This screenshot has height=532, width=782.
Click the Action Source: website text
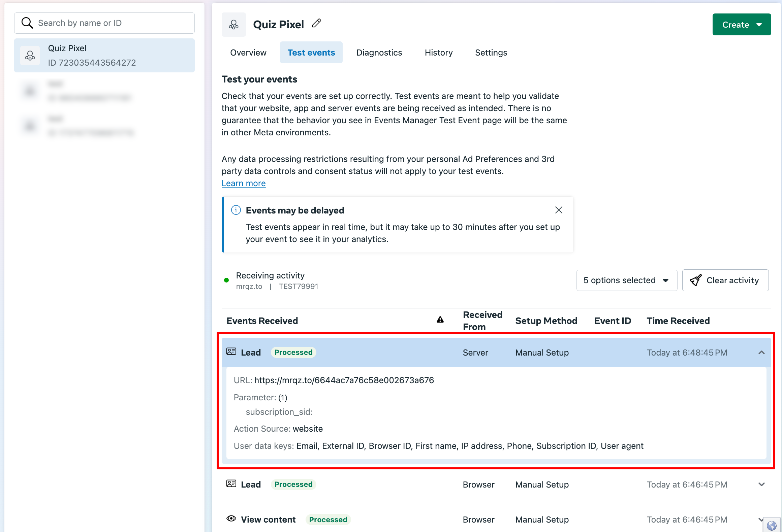click(278, 429)
